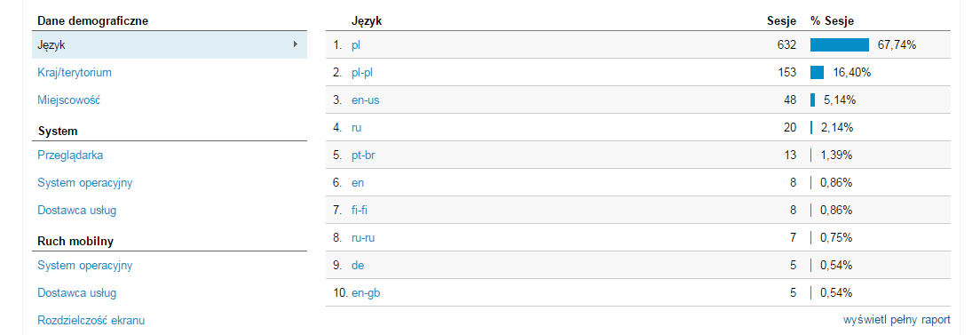Open the pt-br language link
Screen dimensions: 980x335
[363, 156]
